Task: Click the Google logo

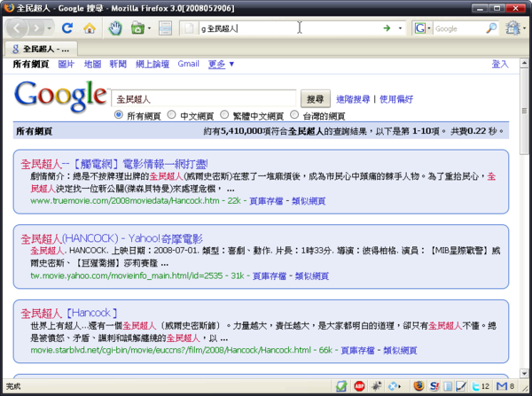Action: [60, 96]
